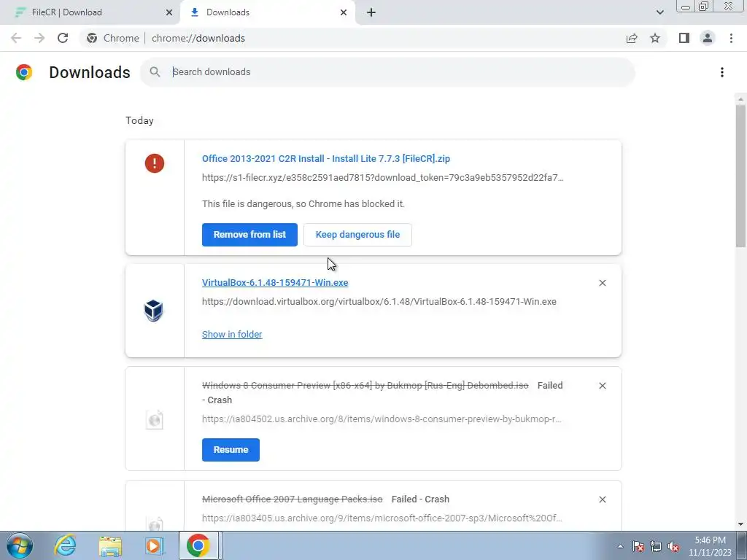Click the Office 2013-2021 C2R Install file name

(x=326, y=158)
